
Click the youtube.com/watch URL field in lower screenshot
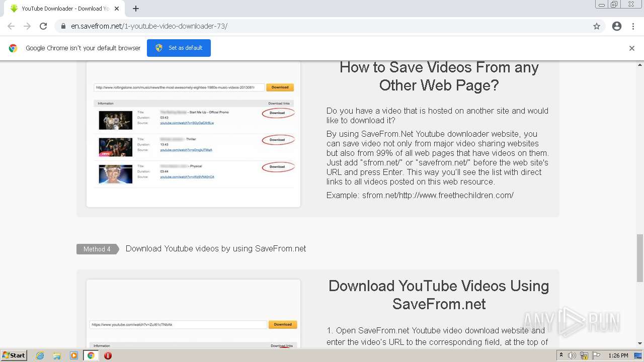[x=178, y=325]
